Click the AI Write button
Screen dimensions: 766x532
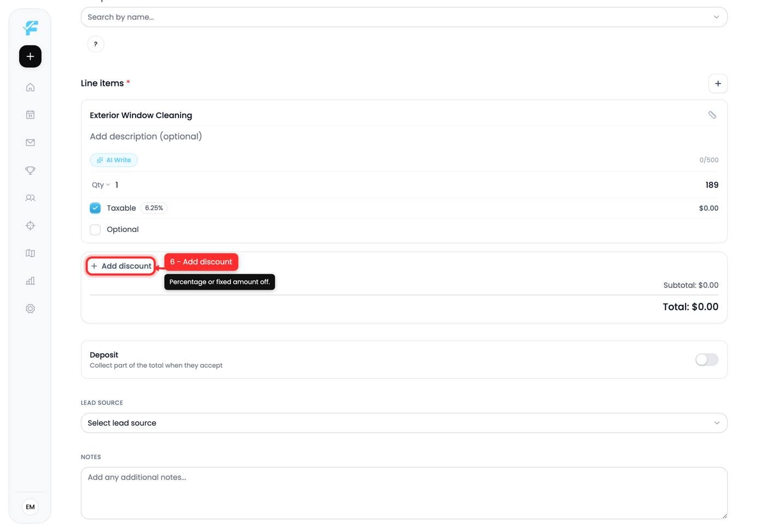114,160
